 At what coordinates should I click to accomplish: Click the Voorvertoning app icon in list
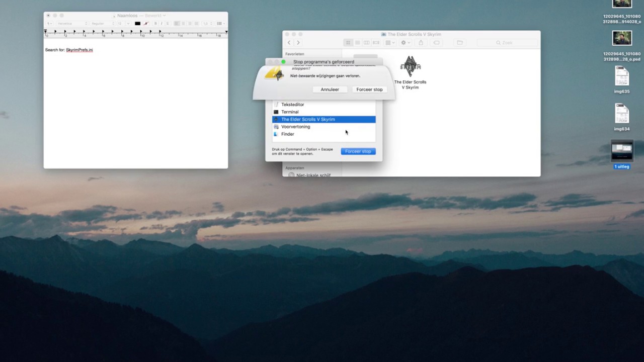276,127
